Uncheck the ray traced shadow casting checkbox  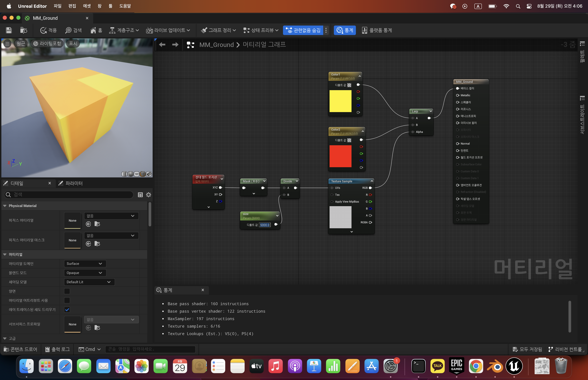pos(67,309)
